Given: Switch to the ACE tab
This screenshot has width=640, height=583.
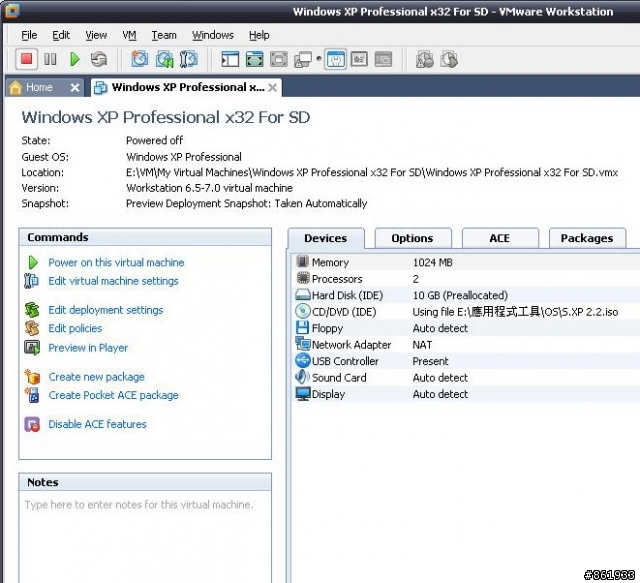Looking at the screenshot, I should tap(500, 238).
